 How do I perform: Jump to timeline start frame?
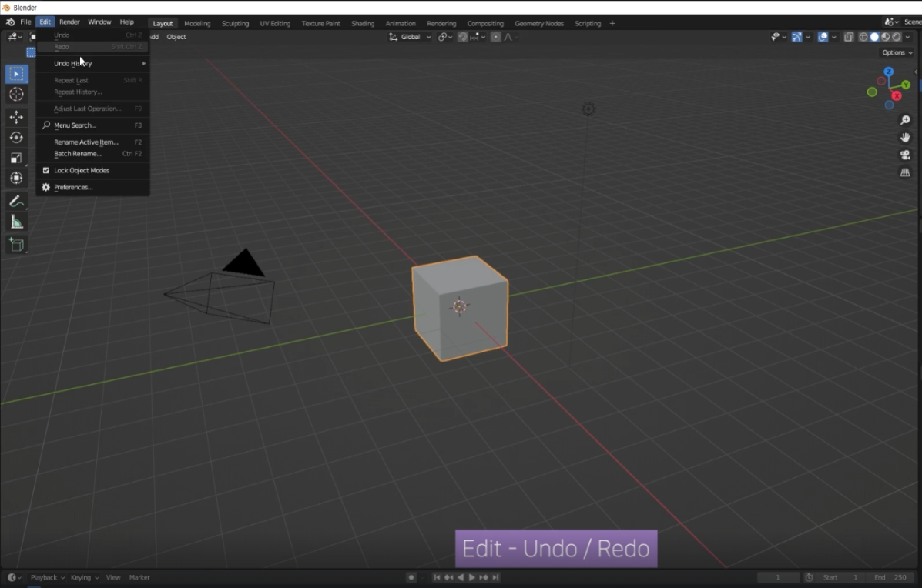pyautogui.click(x=437, y=577)
